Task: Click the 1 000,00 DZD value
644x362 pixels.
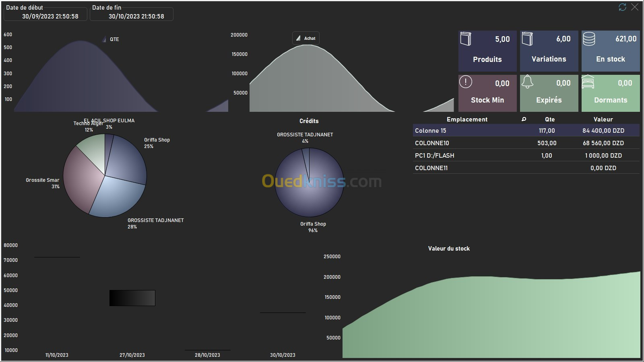Action: click(603, 156)
